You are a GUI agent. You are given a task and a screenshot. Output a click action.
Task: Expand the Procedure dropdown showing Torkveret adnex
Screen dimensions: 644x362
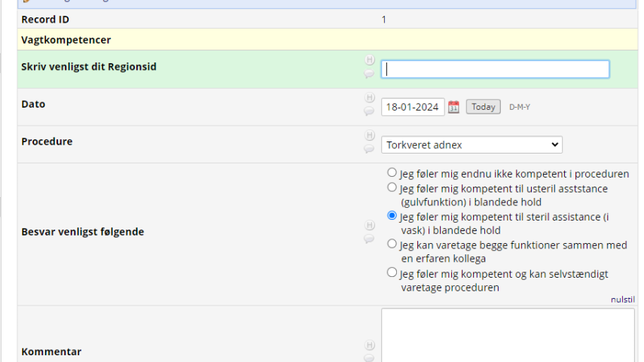coord(472,144)
